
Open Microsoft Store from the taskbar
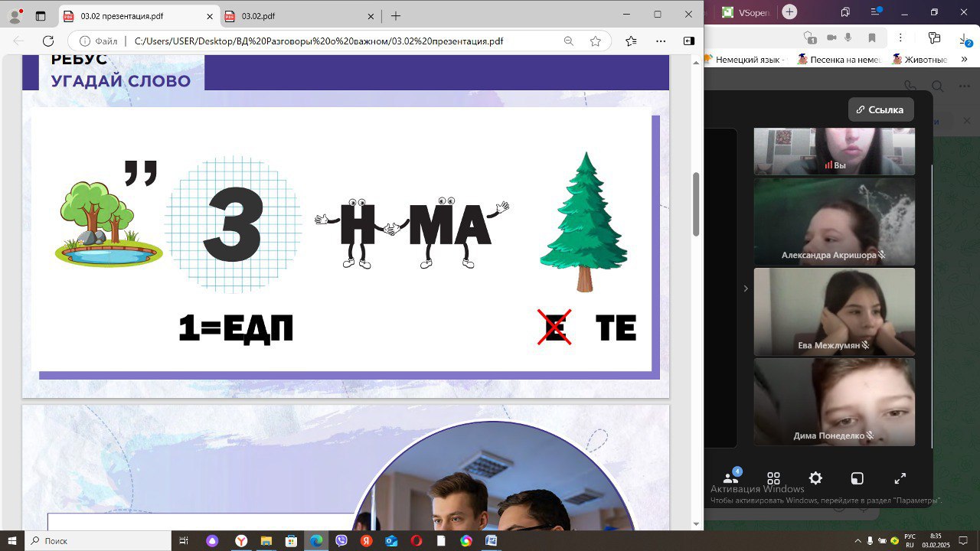click(x=291, y=540)
